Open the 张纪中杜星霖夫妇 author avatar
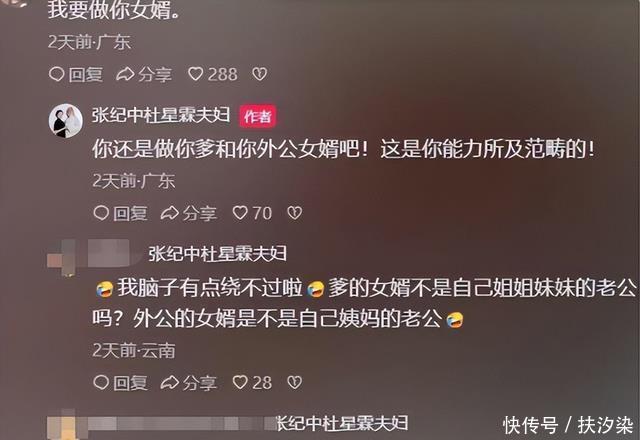The width and height of the screenshot is (640, 440). pos(65,121)
